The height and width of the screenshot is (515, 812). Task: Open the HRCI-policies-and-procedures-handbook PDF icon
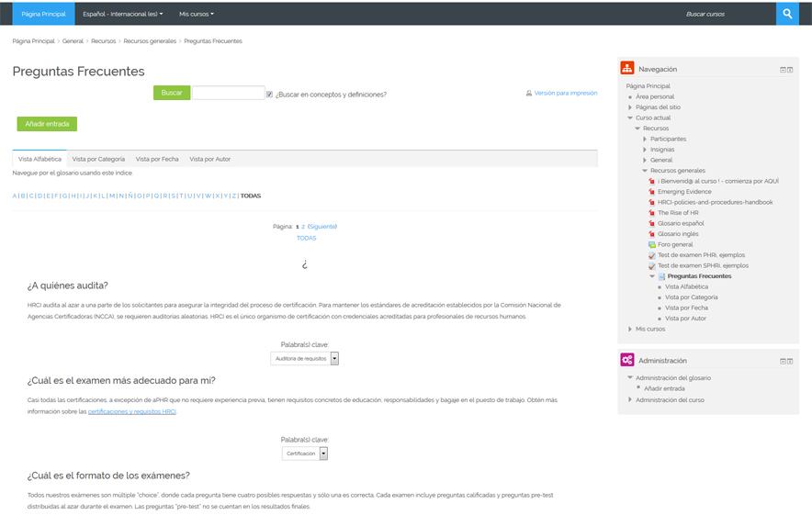(x=651, y=202)
